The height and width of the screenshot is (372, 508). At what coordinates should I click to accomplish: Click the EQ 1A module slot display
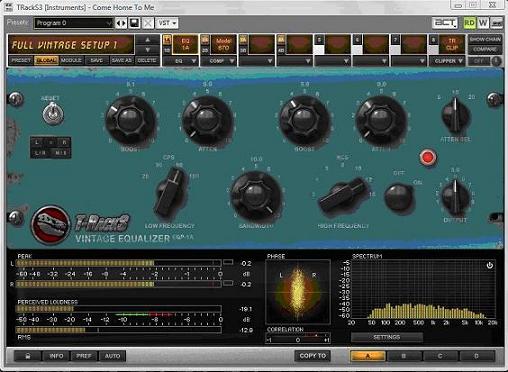click(185, 44)
